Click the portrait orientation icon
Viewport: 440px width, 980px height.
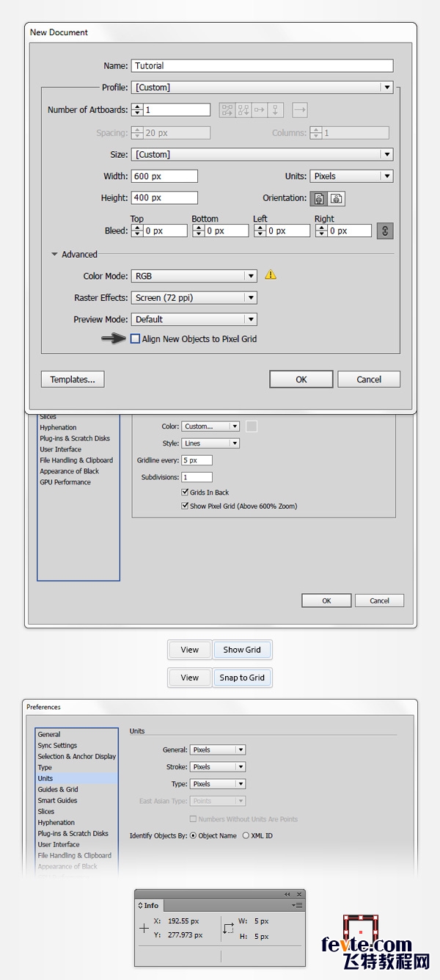click(320, 198)
